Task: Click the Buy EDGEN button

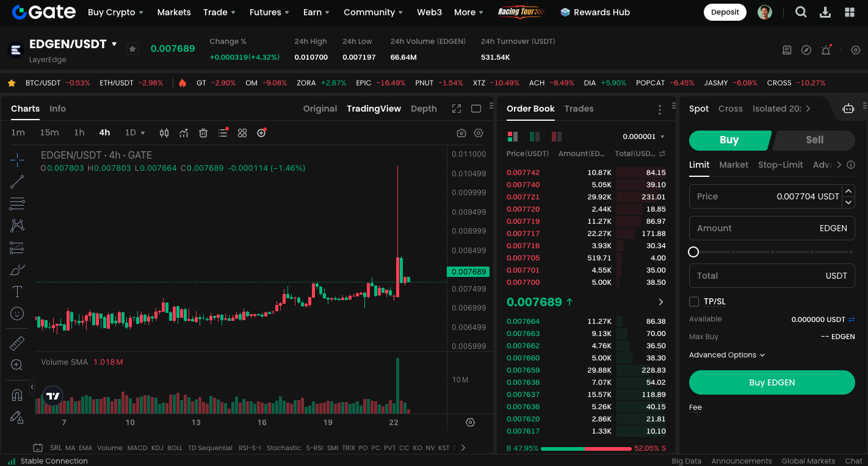Action: click(772, 382)
